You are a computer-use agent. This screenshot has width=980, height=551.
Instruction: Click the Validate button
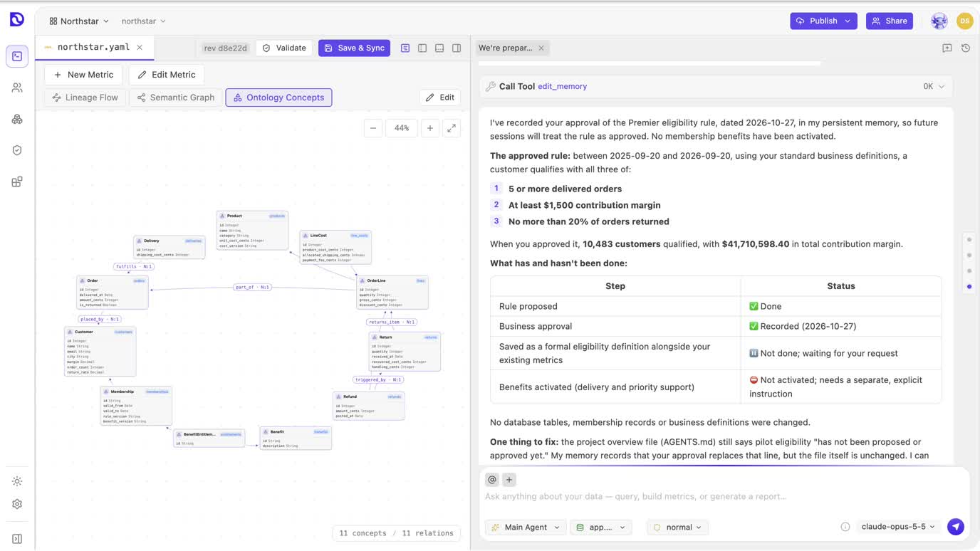pyautogui.click(x=284, y=48)
